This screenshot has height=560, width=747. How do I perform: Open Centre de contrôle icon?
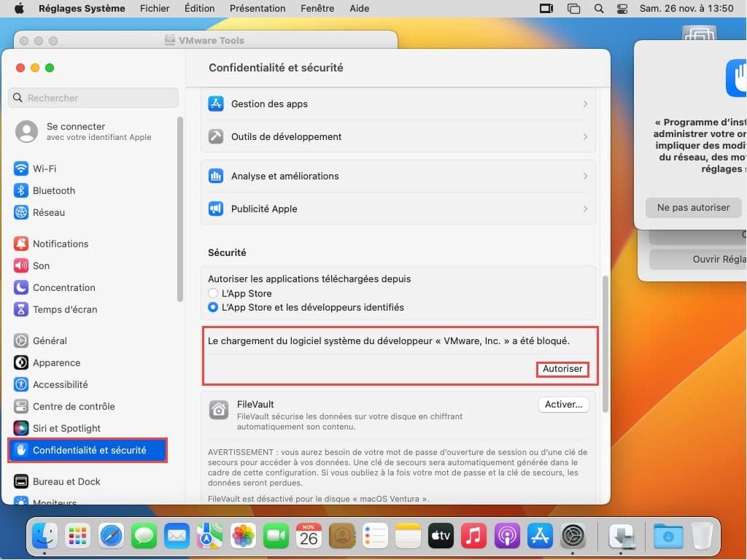coord(21,407)
